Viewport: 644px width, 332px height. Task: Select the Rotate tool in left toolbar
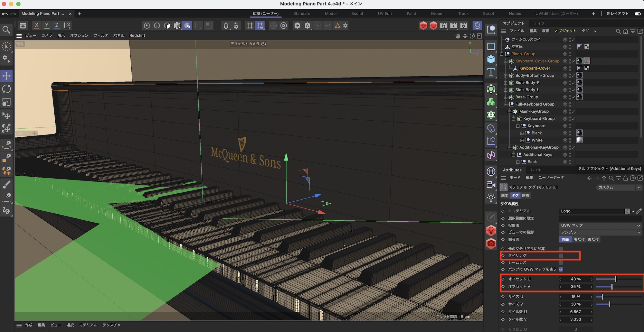coord(6,89)
